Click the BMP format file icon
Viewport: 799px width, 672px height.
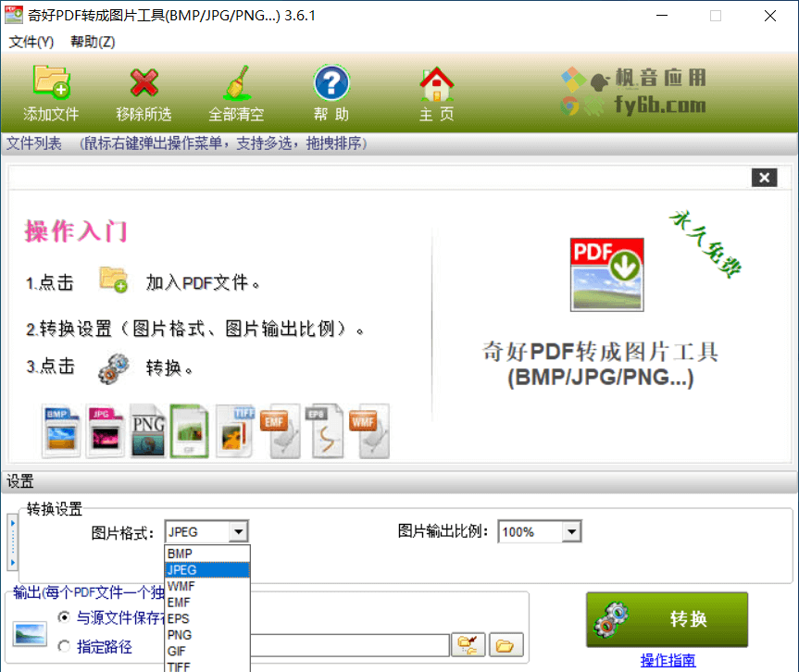pos(61,432)
